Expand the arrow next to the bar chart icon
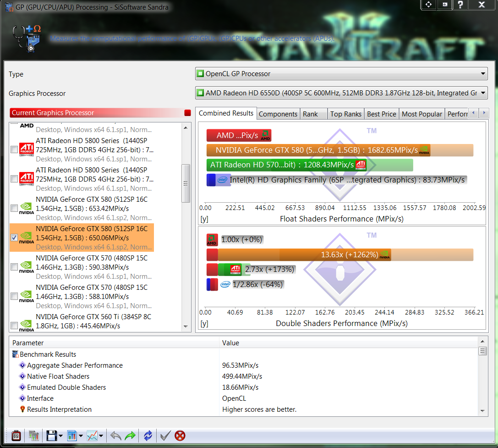 tap(81, 436)
